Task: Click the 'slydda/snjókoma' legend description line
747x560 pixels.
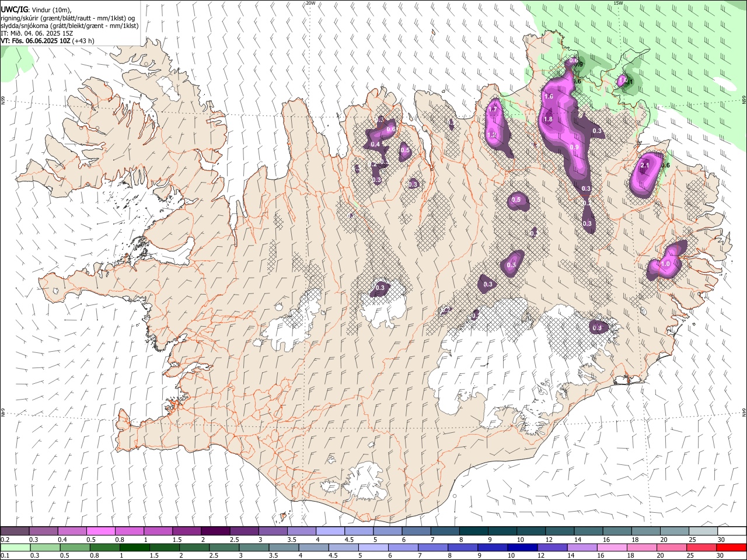Action: [69, 26]
